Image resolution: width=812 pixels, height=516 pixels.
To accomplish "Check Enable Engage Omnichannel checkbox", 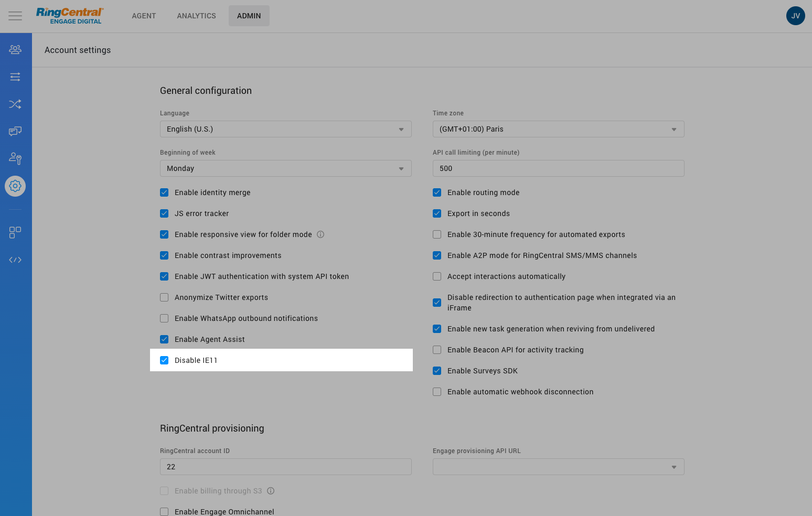I will point(164,512).
